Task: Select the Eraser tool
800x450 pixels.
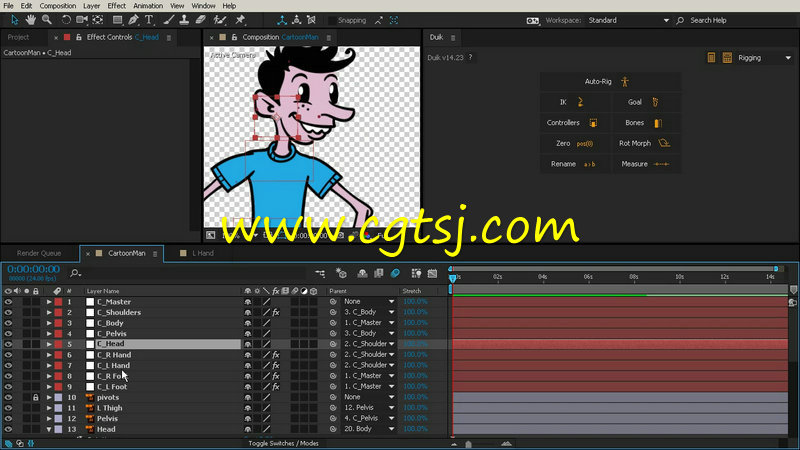Action: pos(201,20)
